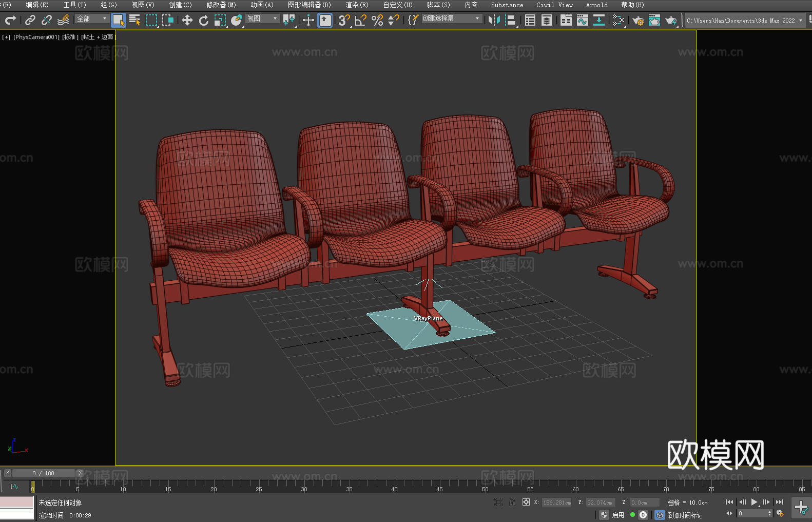Open the Material Editor node icon

[618, 20]
